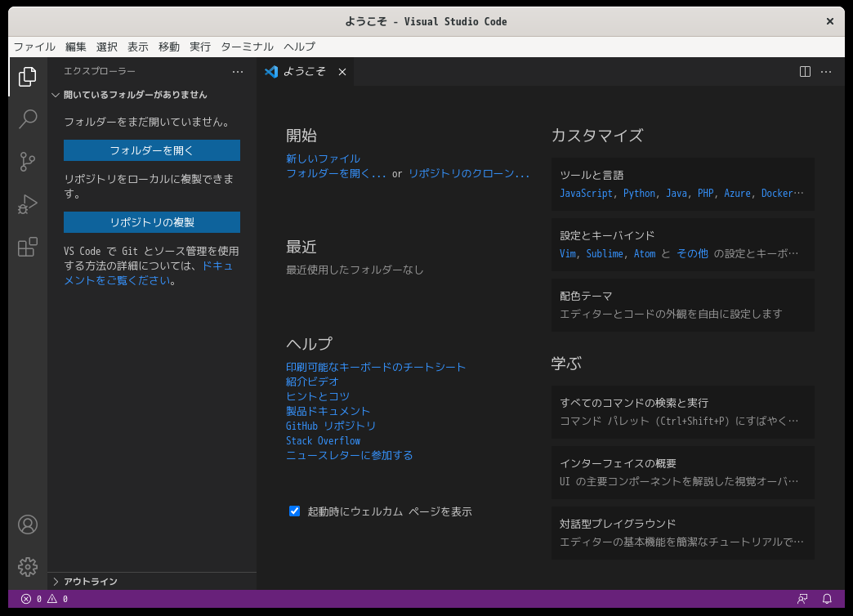Open the 実行 menu
The image size is (853, 616).
pyautogui.click(x=199, y=47)
